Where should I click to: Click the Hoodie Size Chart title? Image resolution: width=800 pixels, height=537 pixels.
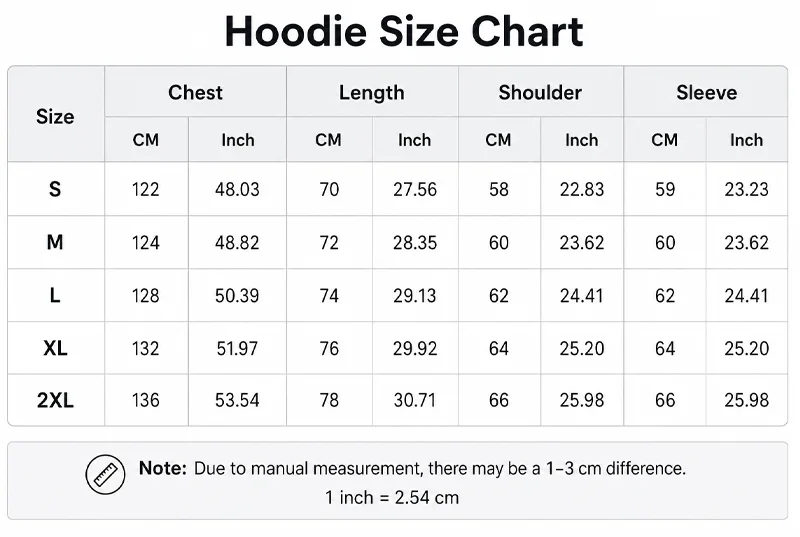click(404, 32)
